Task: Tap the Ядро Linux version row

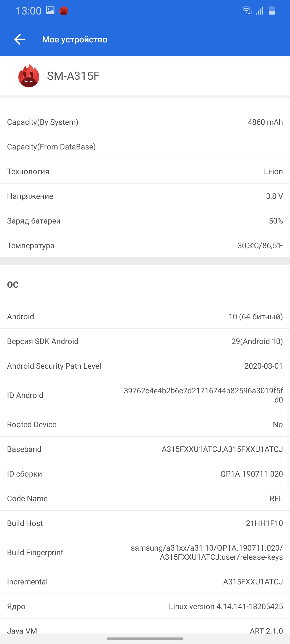Action: pos(145,606)
